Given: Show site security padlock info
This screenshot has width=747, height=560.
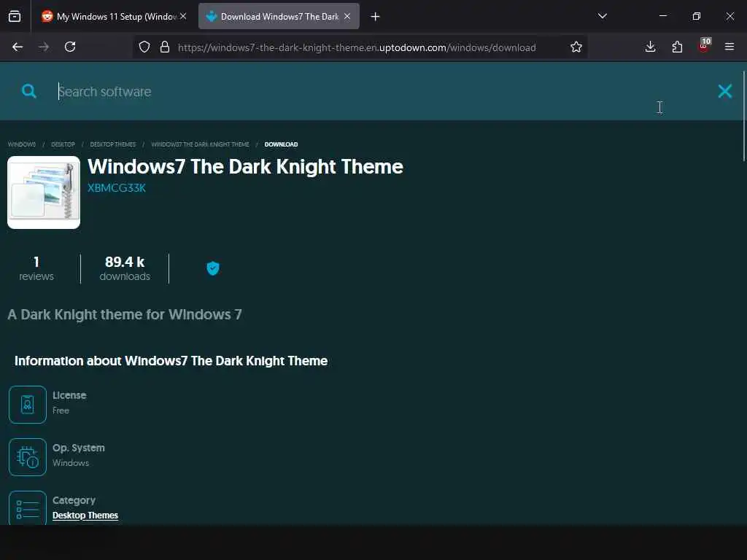Looking at the screenshot, I should pos(165,47).
